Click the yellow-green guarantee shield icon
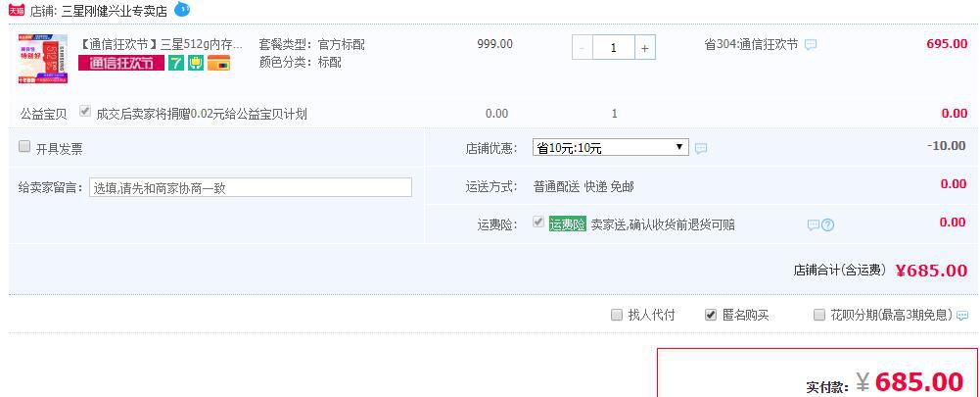 coord(196,63)
